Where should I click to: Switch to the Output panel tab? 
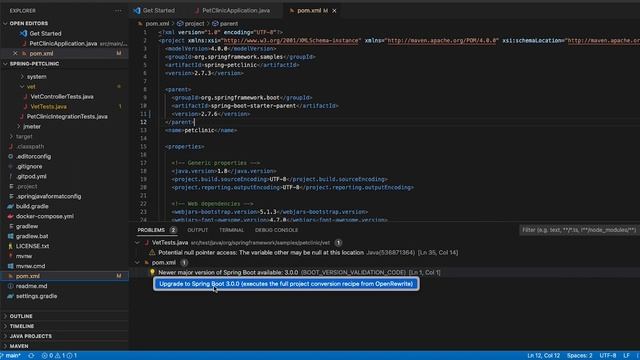coord(198,230)
